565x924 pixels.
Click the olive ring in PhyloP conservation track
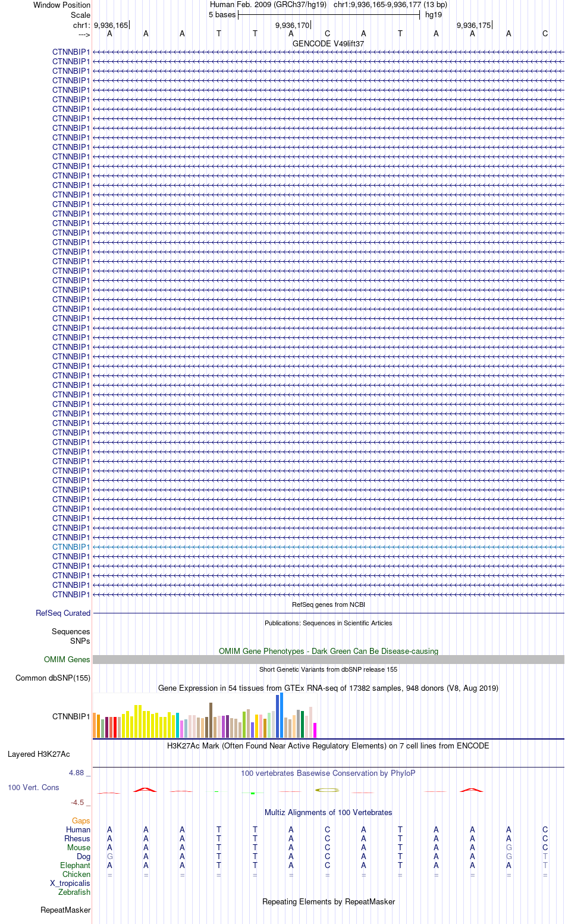[x=327, y=790]
